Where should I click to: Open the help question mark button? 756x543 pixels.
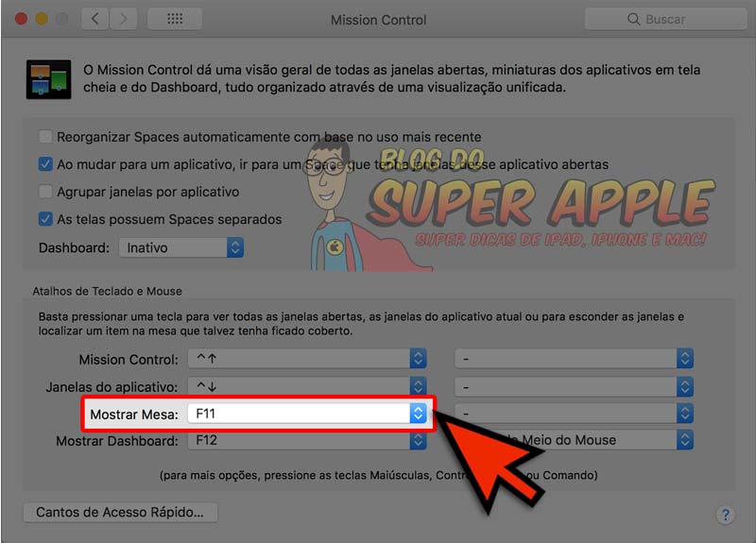(725, 514)
